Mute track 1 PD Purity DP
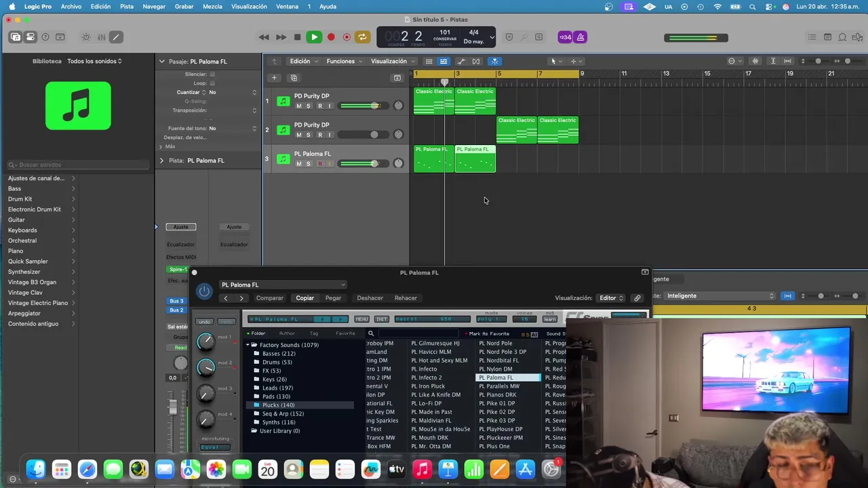868x488 pixels. click(298, 106)
